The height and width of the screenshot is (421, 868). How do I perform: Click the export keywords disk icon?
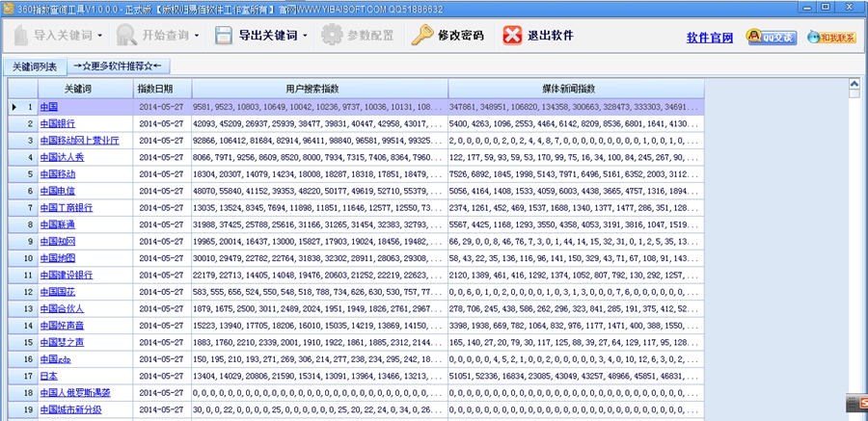coord(223,36)
